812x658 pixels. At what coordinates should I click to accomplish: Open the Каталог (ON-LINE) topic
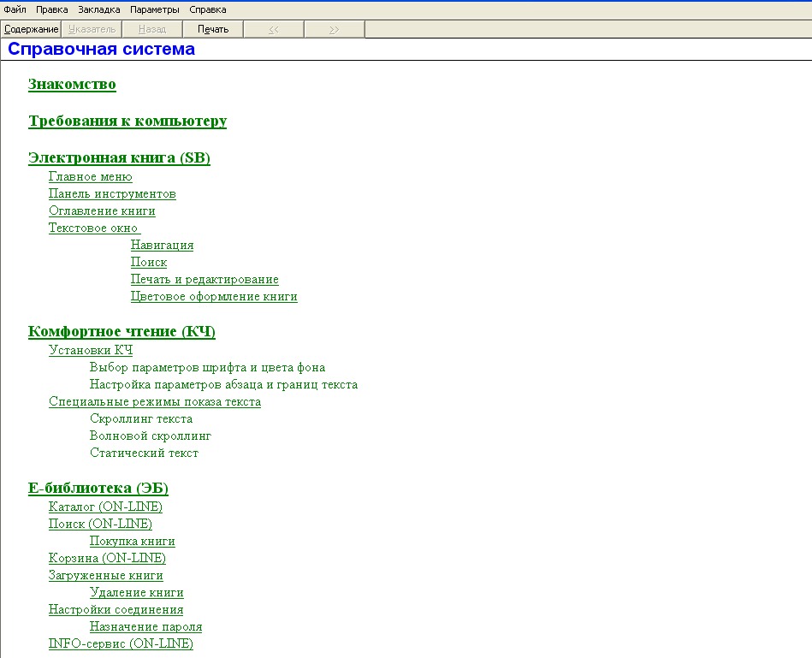(105, 507)
